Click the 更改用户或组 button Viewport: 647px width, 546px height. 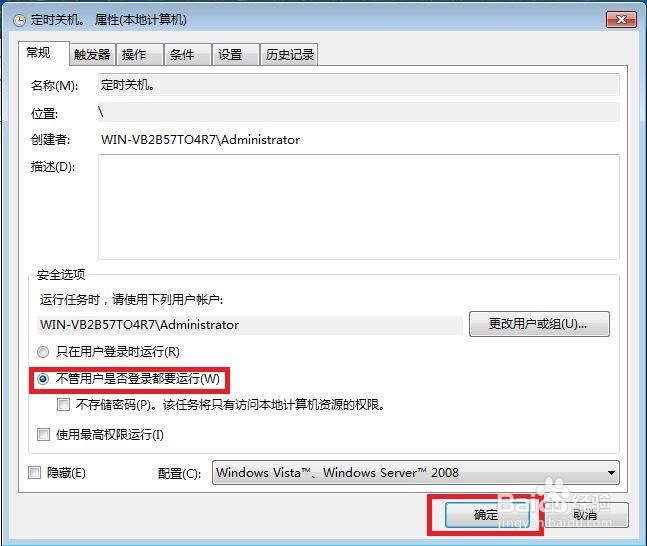(539, 324)
